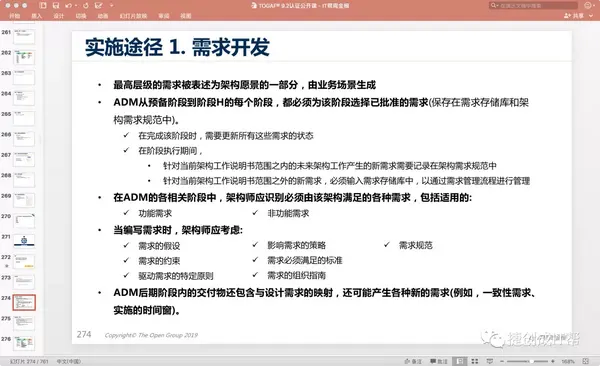This screenshot has width=600, height=366.
Task: Click the item 非功能需求 on the slide
Action: tap(288, 214)
